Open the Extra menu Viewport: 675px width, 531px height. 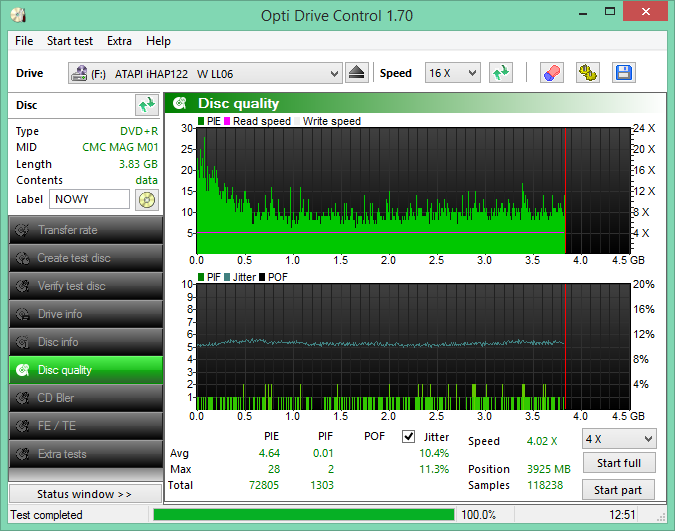click(x=119, y=41)
